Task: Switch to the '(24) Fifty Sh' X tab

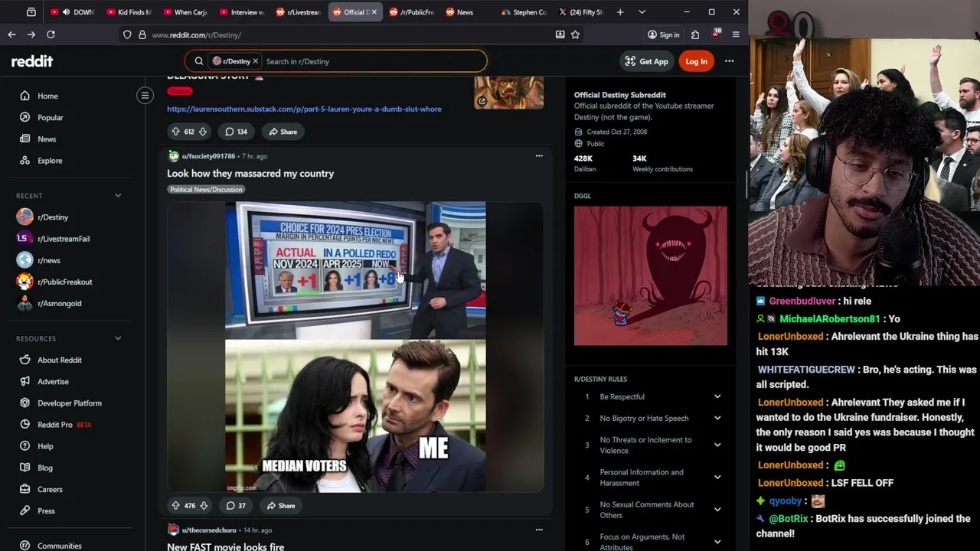Action: pyautogui.click(x=581, y=12)
